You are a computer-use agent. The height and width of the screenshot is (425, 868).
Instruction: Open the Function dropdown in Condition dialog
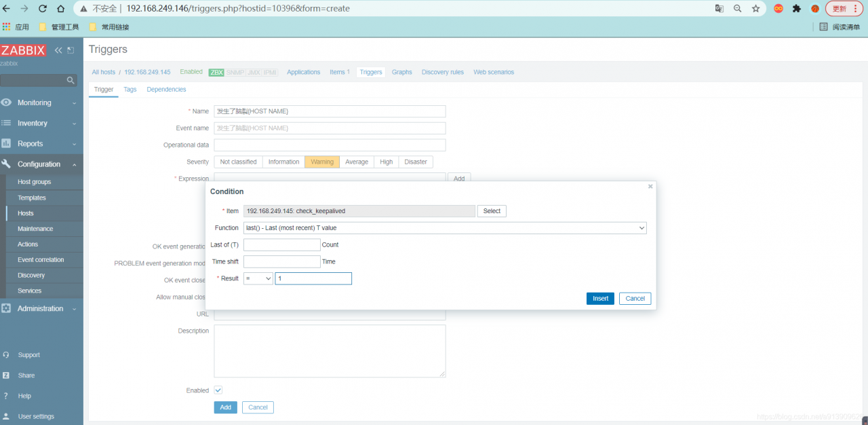pos(445,228)
